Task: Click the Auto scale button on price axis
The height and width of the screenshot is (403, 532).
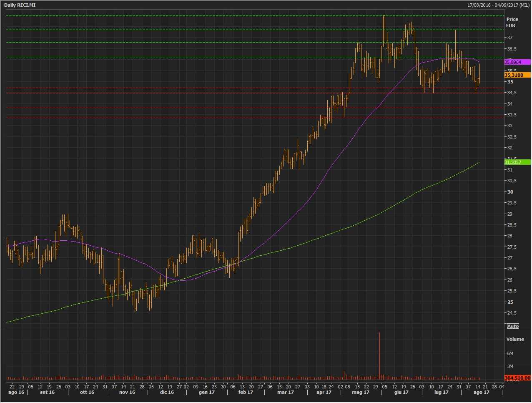Action: click(513, 326)
